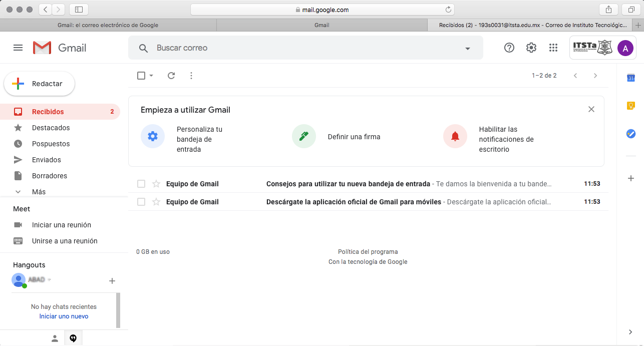Hide the side panel chevron
The image size is (644, 346).
631,332
